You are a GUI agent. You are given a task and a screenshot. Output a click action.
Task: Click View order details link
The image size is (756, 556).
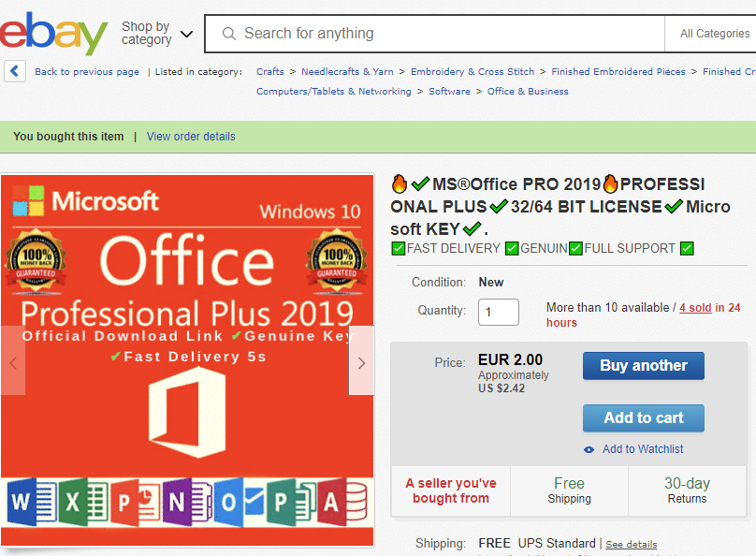(191, 137)
